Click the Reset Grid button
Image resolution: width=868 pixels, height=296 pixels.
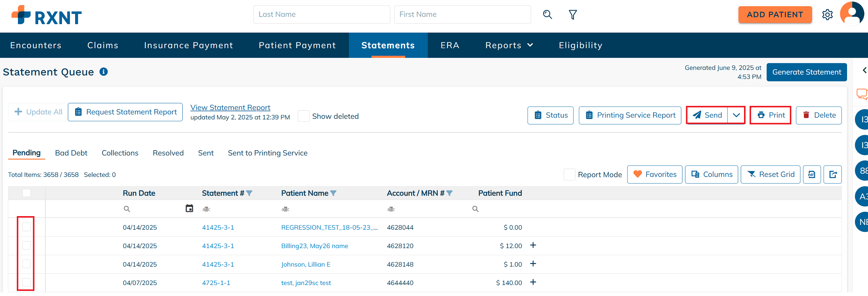[770, 174]
